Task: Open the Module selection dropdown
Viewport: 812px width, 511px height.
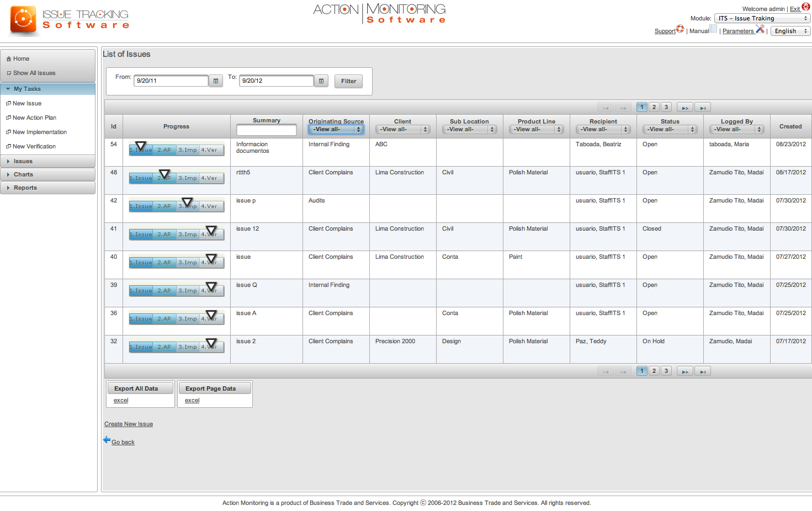Action: pyautogui.click(x=762, y=18)
